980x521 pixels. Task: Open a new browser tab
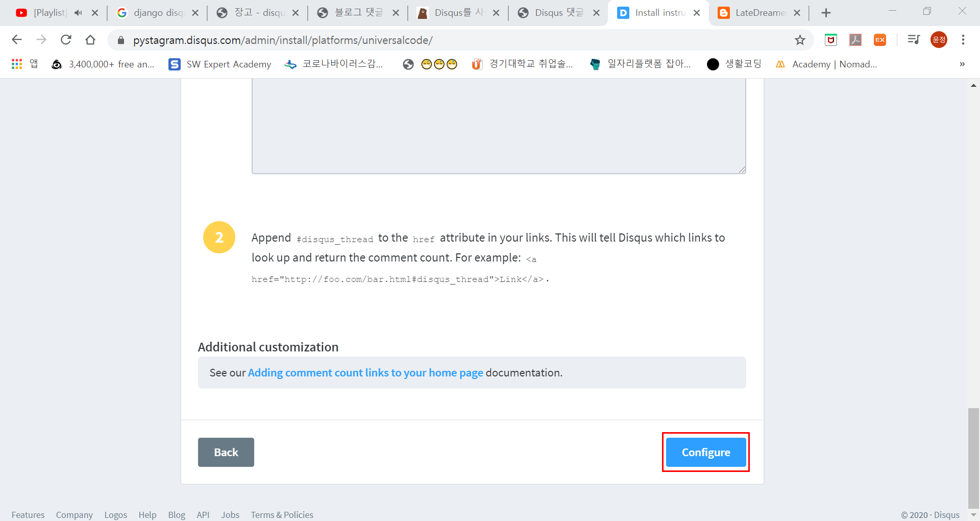click(x=826, y=13)
